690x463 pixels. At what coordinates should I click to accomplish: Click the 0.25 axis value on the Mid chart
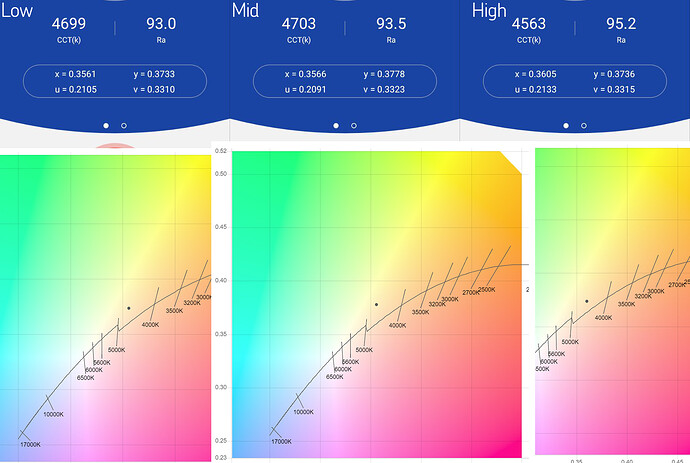pyautogui.click(x=221, y=441)
